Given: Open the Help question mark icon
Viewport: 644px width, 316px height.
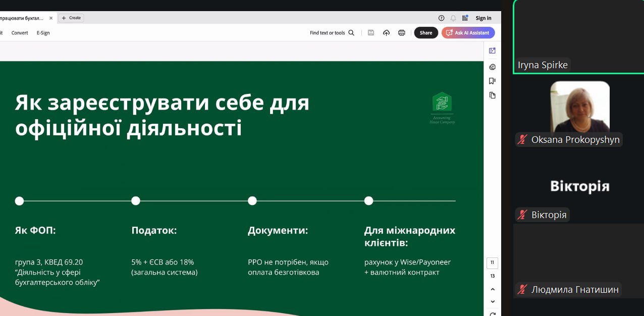Looking at the screenshot, I should 442,18.
